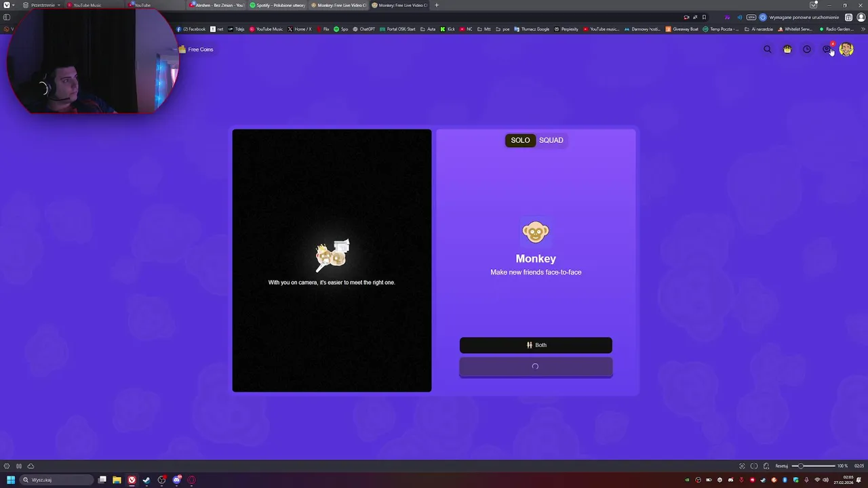Open the Radio Garden bookmark
The height and width of the screenshot is (488, 868).
(x=836, y=29)
